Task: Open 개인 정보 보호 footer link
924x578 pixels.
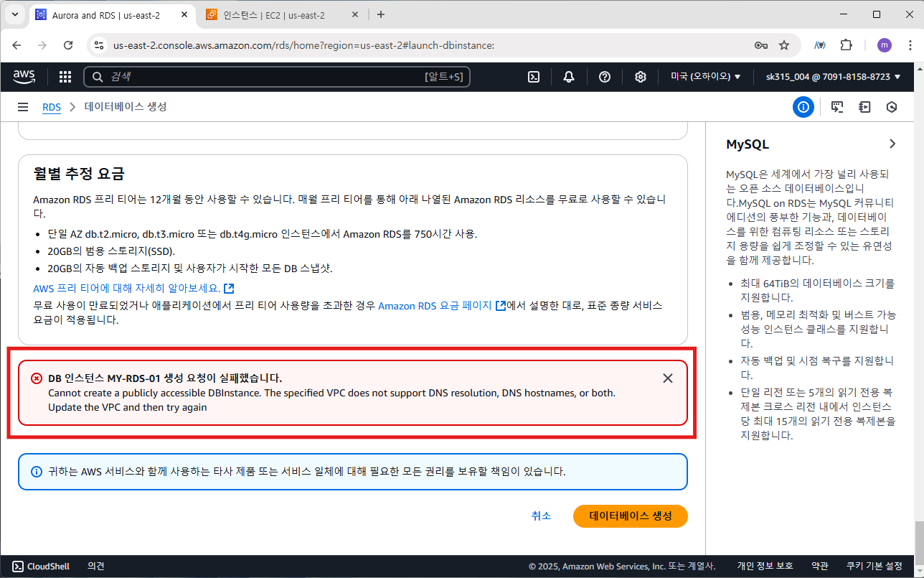Action: (x=765, y=566)
